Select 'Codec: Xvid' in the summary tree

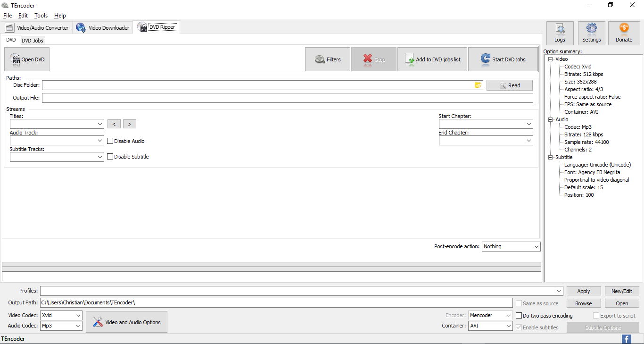pos(578,67)
